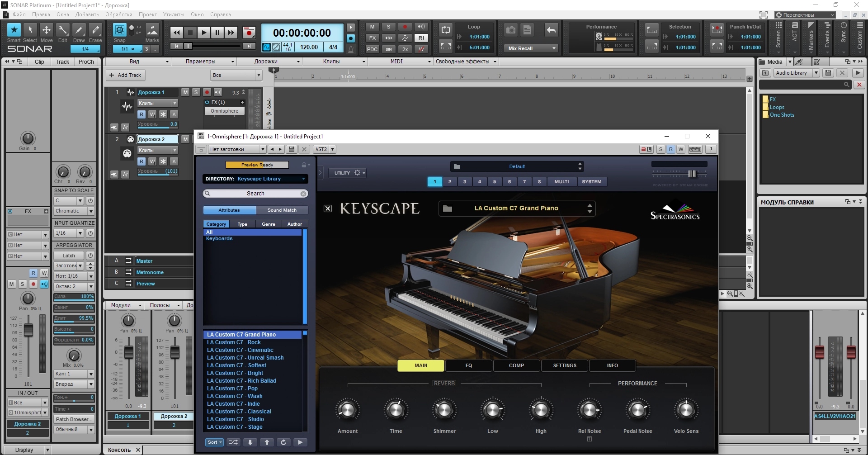Viewport: 868px width, 455px height.
Task: Click Latch button in Arpeggiator
Action: (x=69, y=256)
